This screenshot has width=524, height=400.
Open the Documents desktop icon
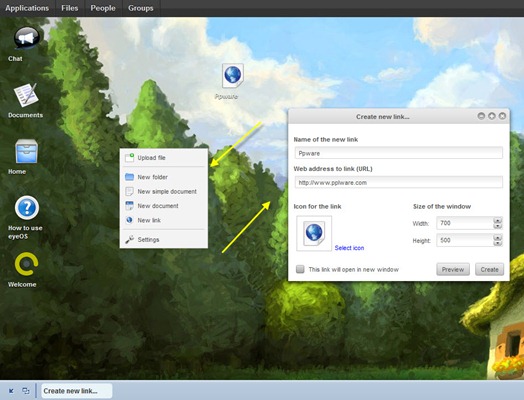[x=26, y=95]
